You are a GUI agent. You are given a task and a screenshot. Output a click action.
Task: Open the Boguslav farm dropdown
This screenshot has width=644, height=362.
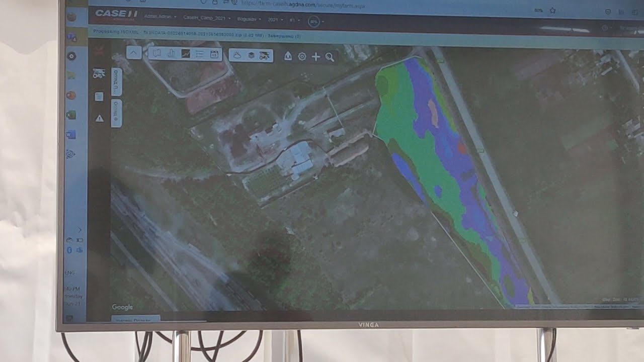coord(249,19)
